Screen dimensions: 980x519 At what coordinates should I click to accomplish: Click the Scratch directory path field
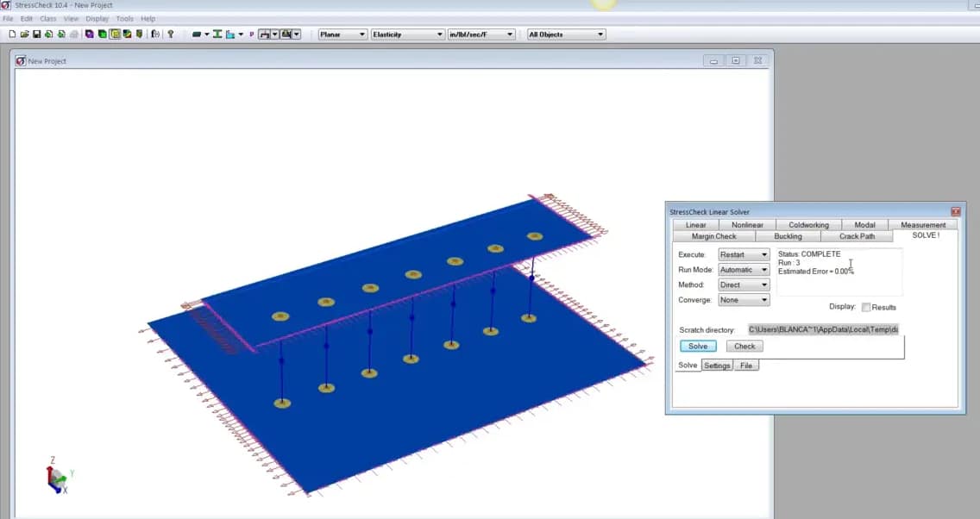(x=824, y=328)
